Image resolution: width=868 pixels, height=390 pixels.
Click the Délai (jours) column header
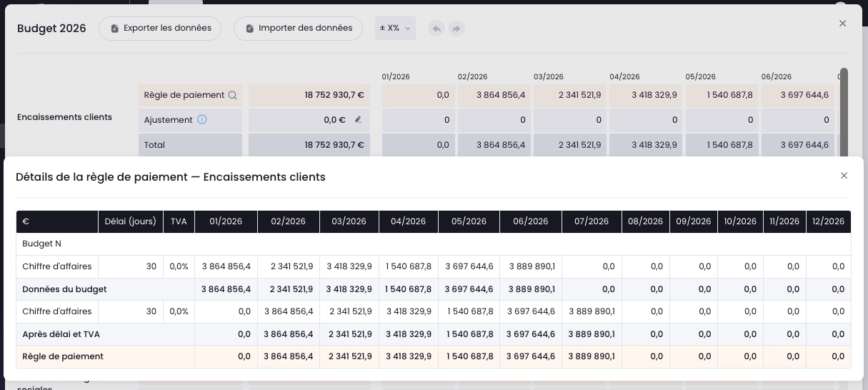click(x=130, y=221)
